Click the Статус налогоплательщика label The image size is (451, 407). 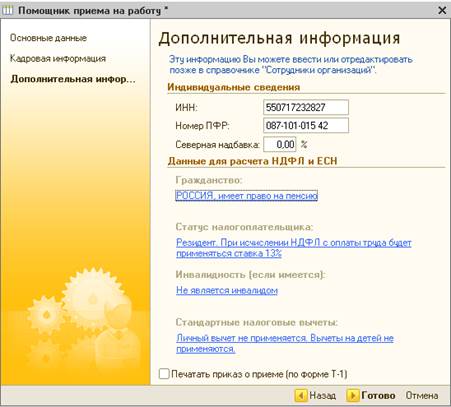coord(244,227)
